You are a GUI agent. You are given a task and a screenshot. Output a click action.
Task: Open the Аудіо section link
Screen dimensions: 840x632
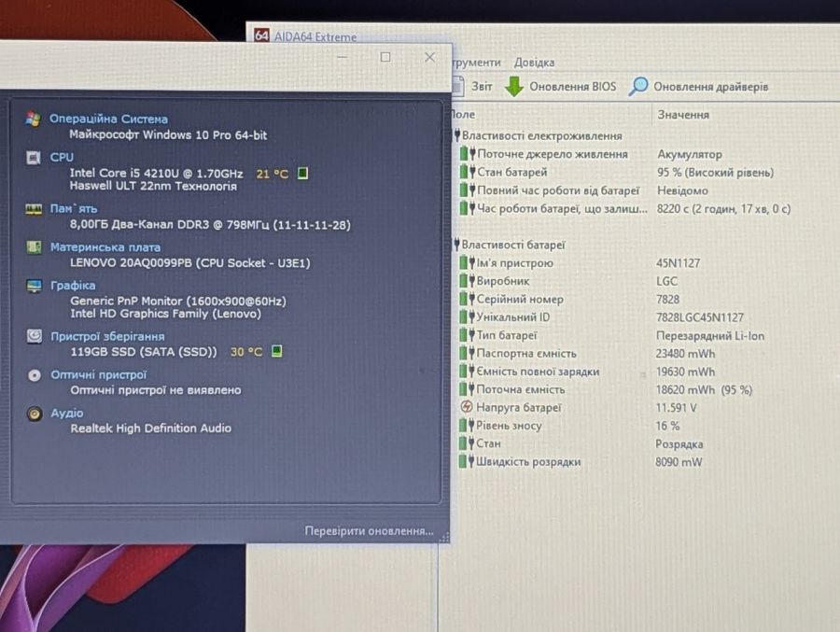pyautogui.click(x=67, y=413)
